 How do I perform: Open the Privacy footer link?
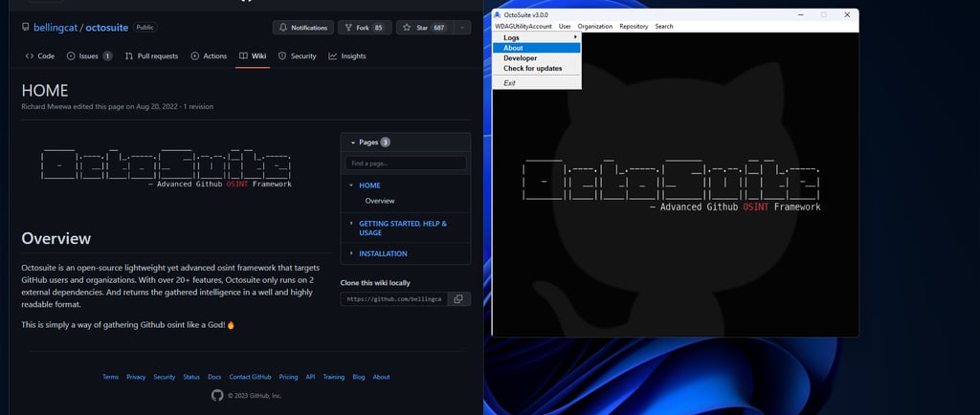pos(136,377)
